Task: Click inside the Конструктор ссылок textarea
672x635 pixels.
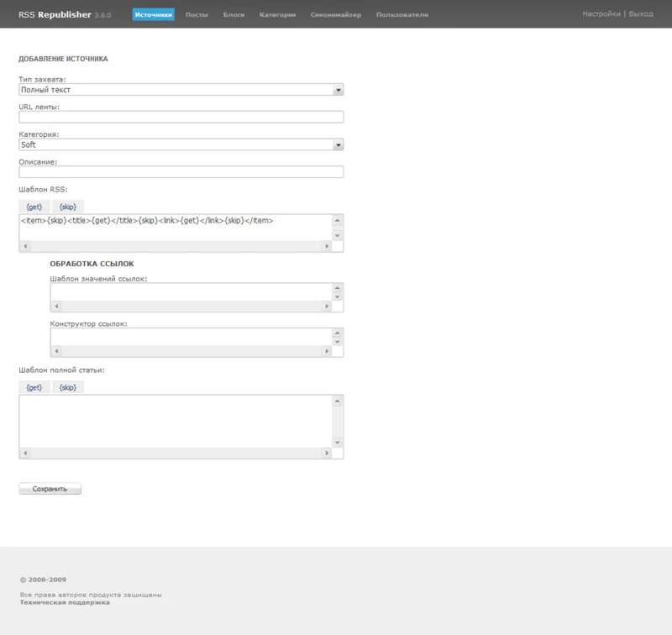Action: [191, 336]
